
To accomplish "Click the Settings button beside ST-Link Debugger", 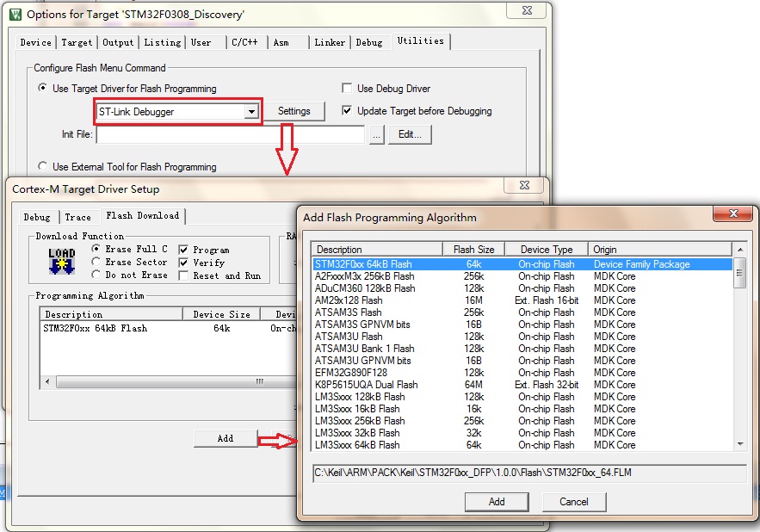I will [x=294, y=112].
